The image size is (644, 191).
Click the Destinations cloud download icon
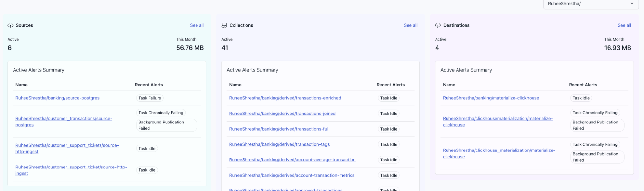pyautogui.click(x=438, y=25)
